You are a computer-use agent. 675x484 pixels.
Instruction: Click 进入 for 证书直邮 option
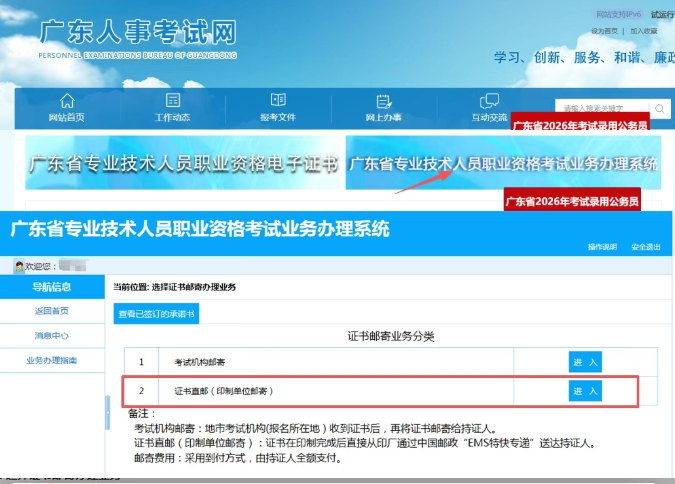coord(585,390)
